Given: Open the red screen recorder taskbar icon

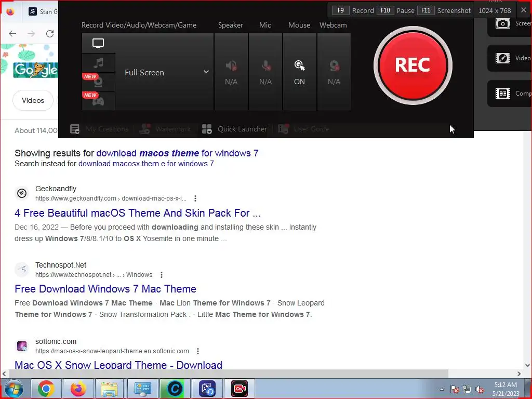Looking at the screenshot, I should (x=240, y=389).
